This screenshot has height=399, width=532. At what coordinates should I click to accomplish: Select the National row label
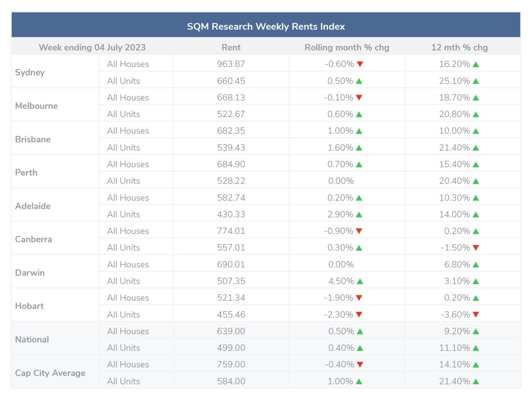(x=32, y=339)
